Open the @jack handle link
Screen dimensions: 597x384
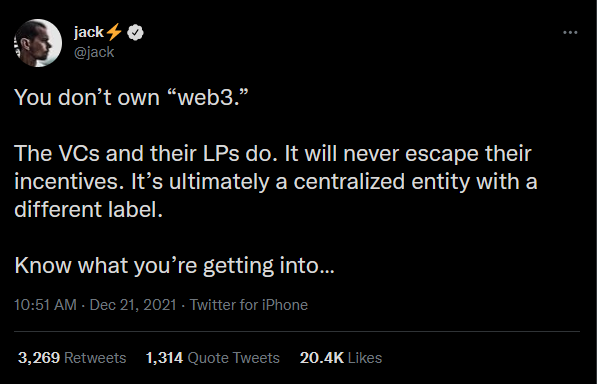pyautogui.click(x=94, y=52)
